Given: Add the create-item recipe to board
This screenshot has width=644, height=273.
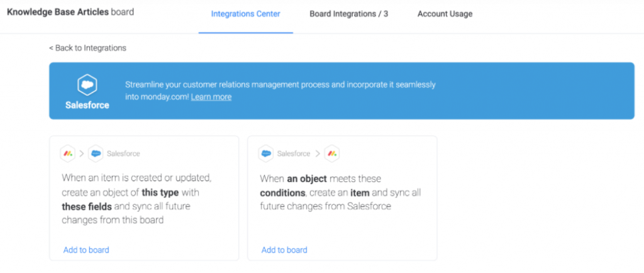Looking at the screenshot, I should click(284, 250).
